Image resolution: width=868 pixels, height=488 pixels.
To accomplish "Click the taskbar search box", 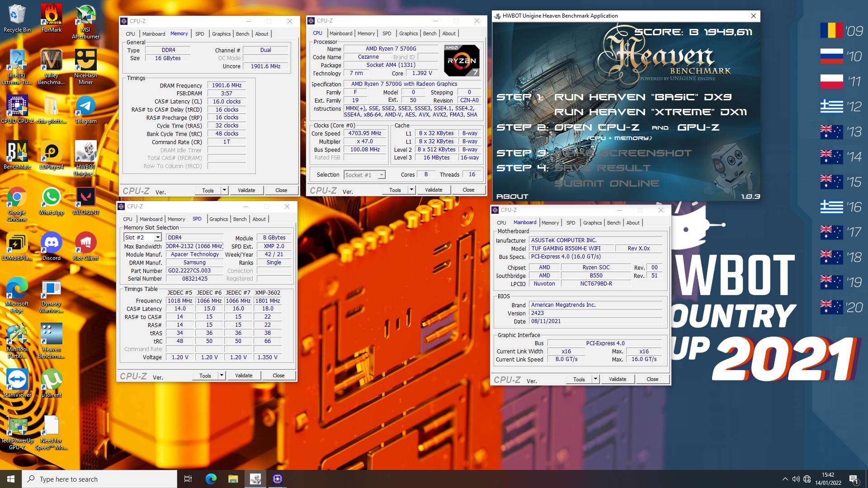I will pos(99,479).
